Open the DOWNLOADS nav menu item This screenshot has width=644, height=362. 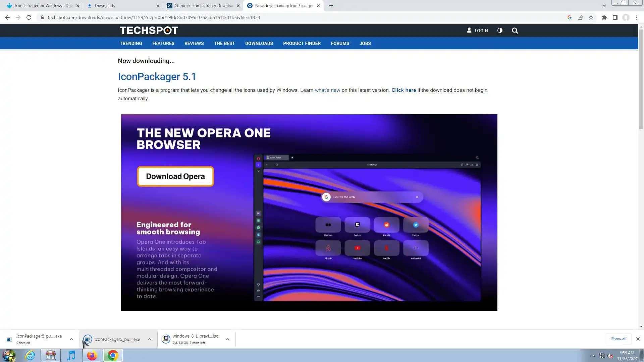pos(259,44)
